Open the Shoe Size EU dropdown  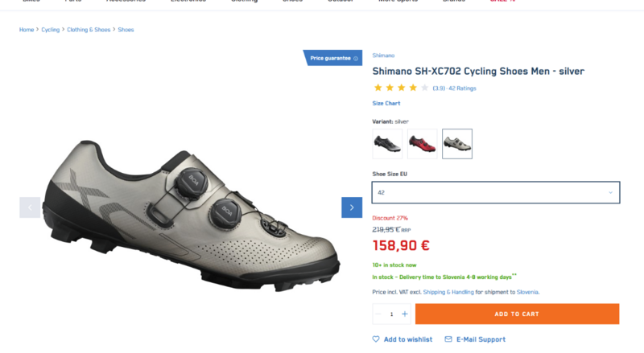point(496,193)
